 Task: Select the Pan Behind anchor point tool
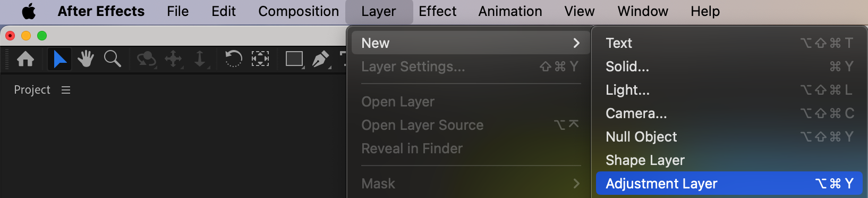click(260, 59)
